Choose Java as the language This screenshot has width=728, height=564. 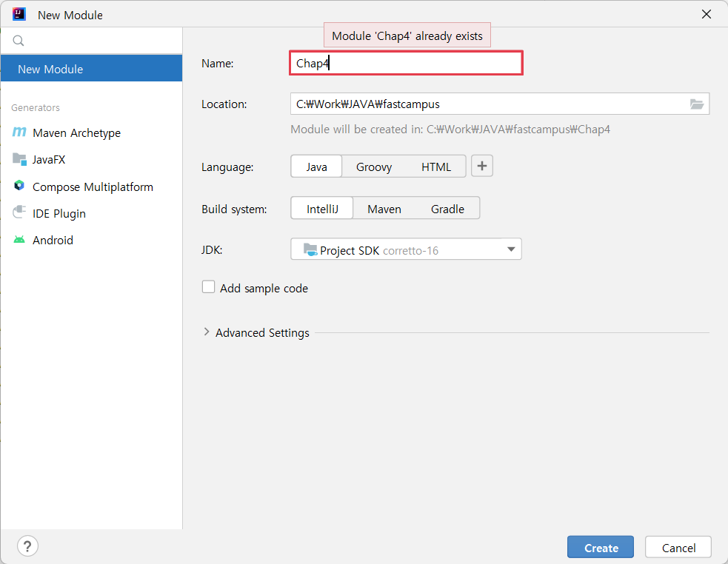tap(317, 167)
